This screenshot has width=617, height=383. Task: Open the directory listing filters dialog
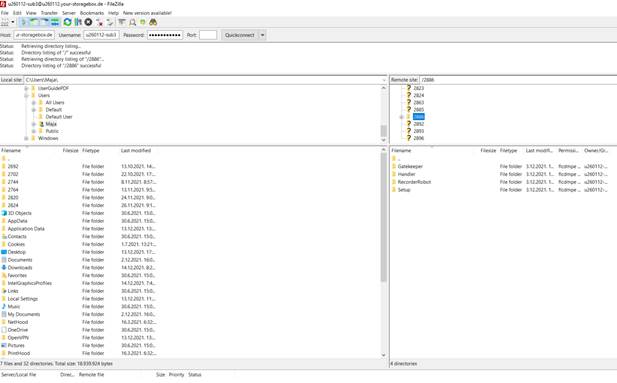(122, 22)
